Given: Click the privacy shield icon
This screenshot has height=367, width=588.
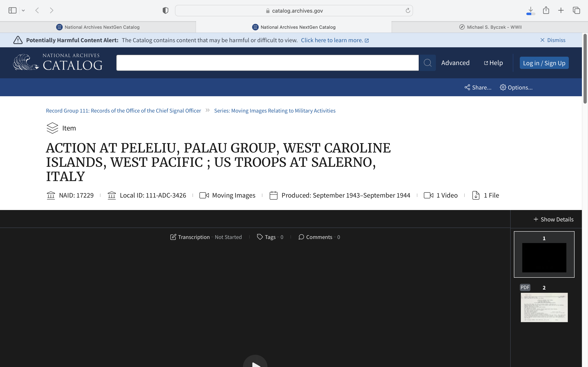Looking at the screenshot, I should click(165, 10).
